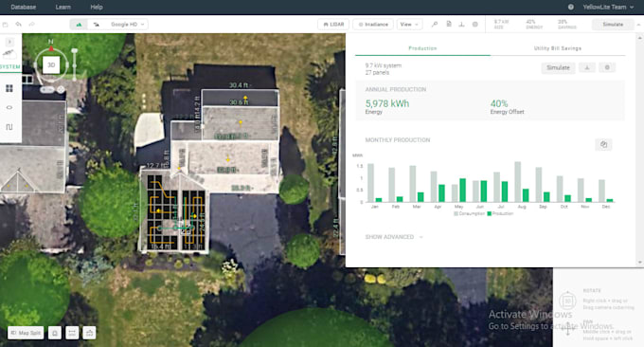Open the Database menu
Image resolution: width=644 pixels, height=347 pixels.
[x=24, y=7]
